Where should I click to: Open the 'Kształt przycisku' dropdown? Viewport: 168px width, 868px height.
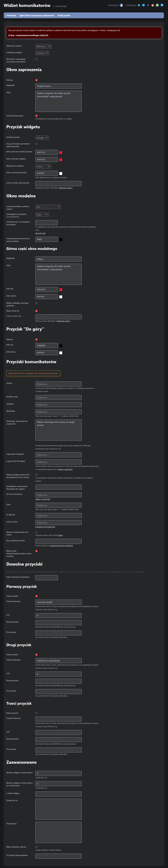pos(42,137)
